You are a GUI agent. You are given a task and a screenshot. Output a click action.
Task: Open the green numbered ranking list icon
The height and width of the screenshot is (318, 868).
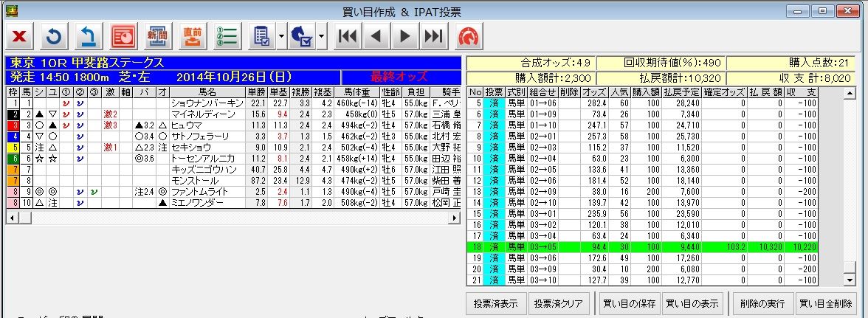227,36
